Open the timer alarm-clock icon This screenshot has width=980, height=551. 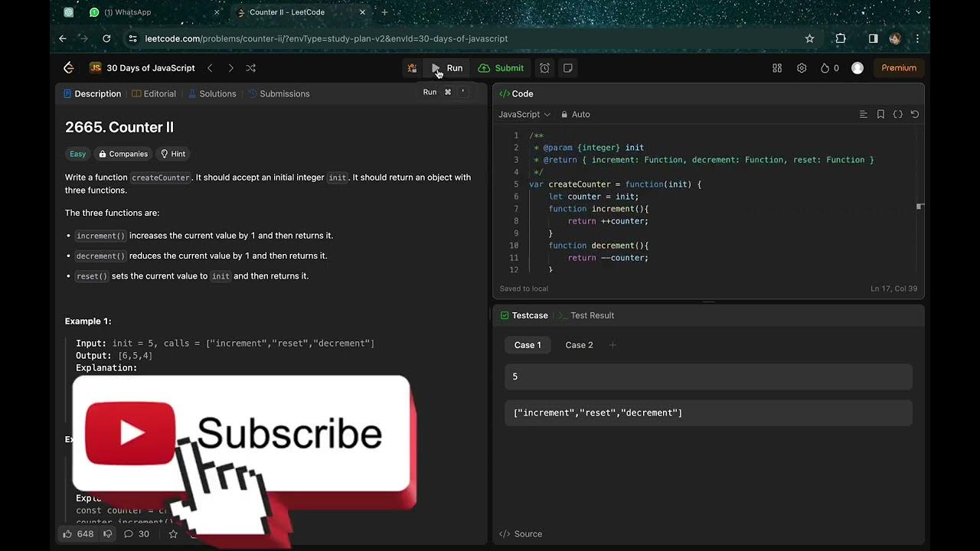544,68
